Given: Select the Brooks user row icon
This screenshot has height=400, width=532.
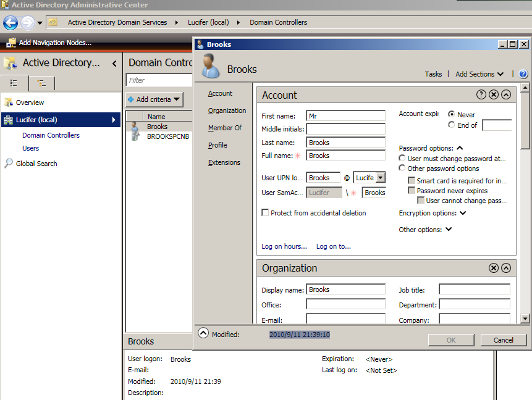Looking at the screenshot, I should pos(135,127).
